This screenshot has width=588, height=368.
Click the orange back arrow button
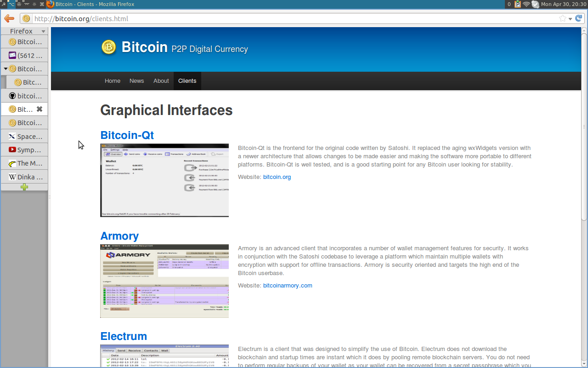pyautogui.click(x=9, y=18)
